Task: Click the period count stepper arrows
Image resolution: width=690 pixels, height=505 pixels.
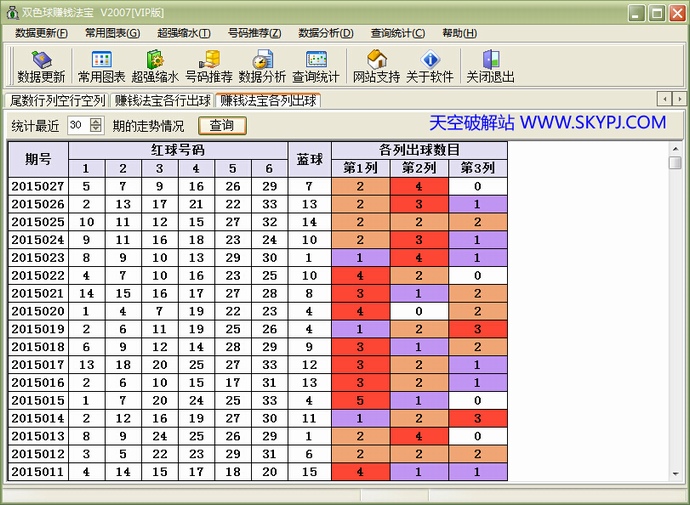Action: click(x=96, y=125)
